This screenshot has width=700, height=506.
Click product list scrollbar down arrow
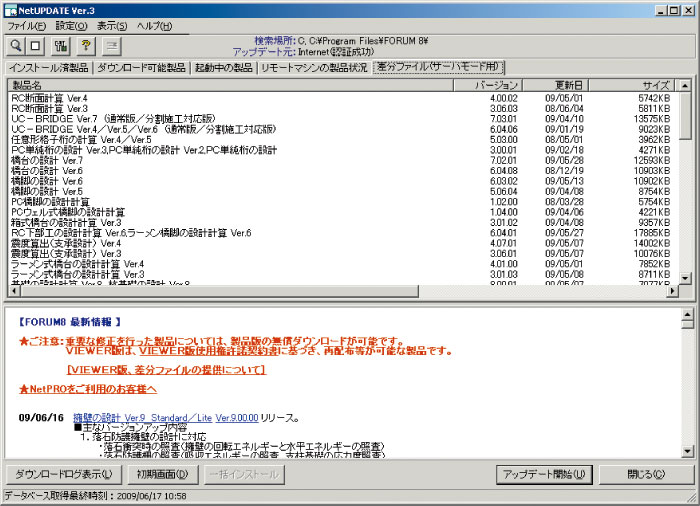coord(685,278)
